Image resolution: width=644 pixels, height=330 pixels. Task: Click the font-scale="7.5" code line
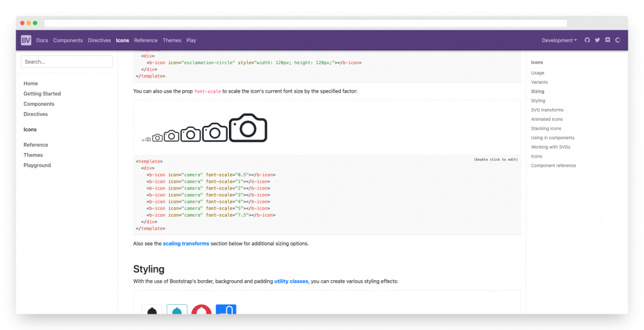click(211, 215)
